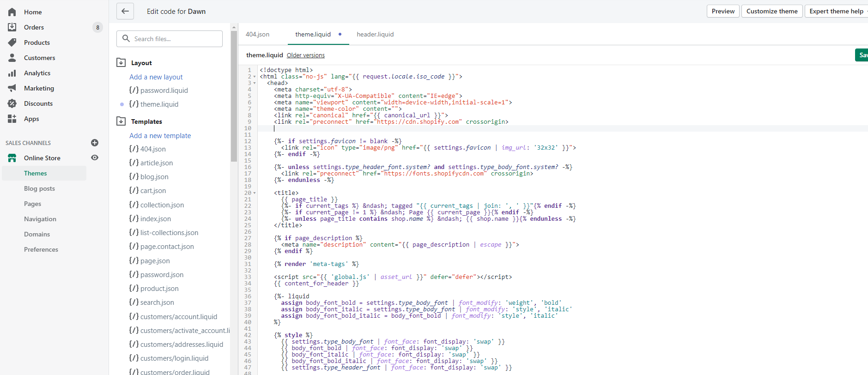Fold code at line 2 arrow
The height and width of the screenshot is (375, 868).
[255, 77]
